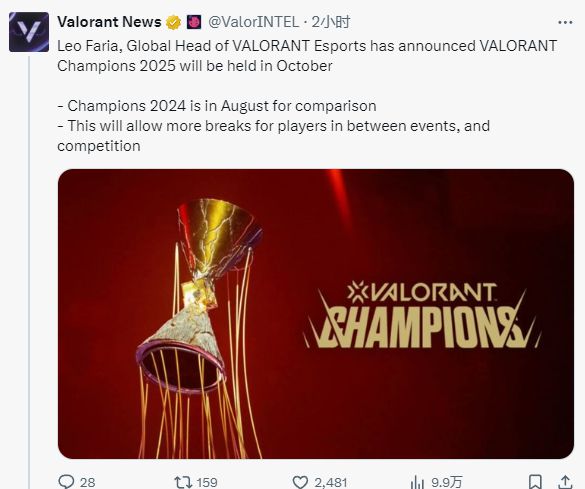Viewport: 585px width, 489px height.
Task: Open the 2小时 timestamp link
Action: (331, 22)
